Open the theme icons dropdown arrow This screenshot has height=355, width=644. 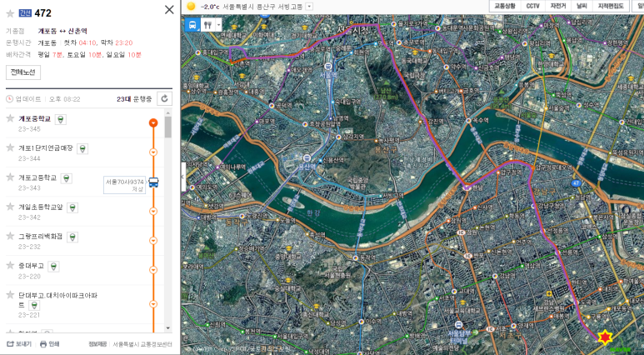[218, 25]
